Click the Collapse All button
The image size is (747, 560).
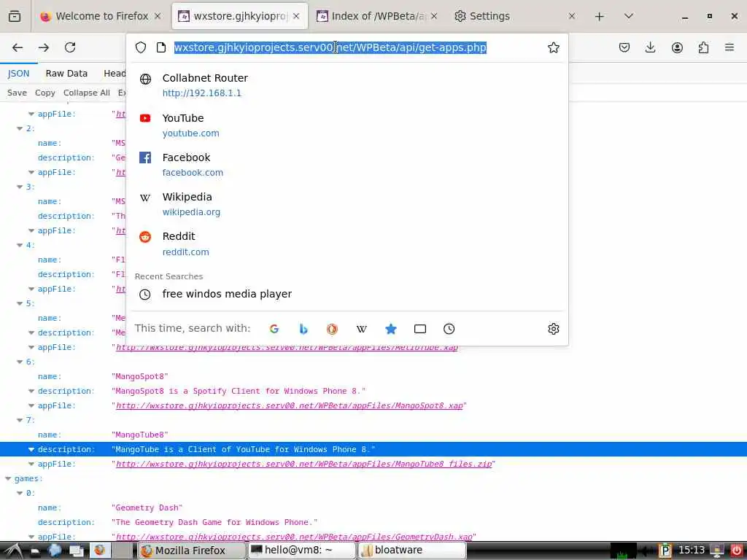point(86,93)
